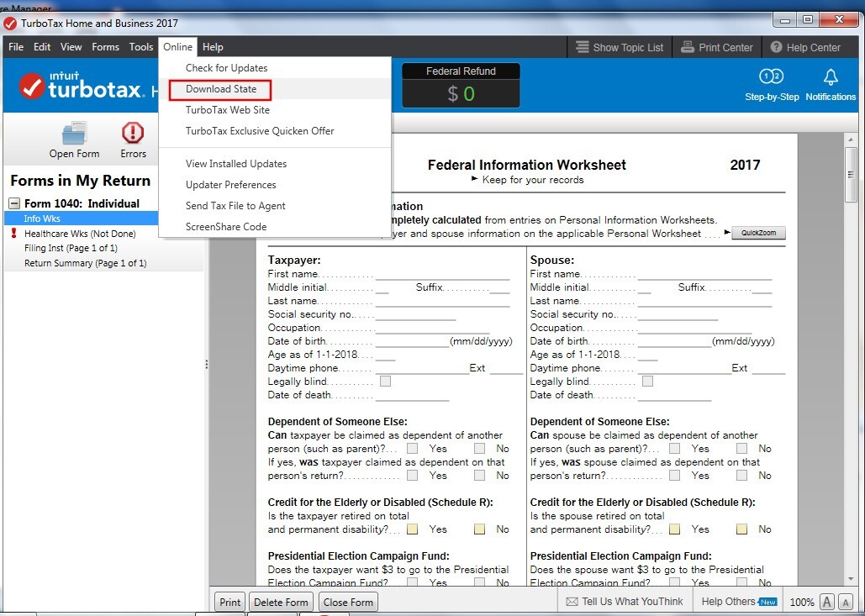This screenshot has height=616, width=865.
Task: Select View Installed Updates
Action: [x=275, y=163]
